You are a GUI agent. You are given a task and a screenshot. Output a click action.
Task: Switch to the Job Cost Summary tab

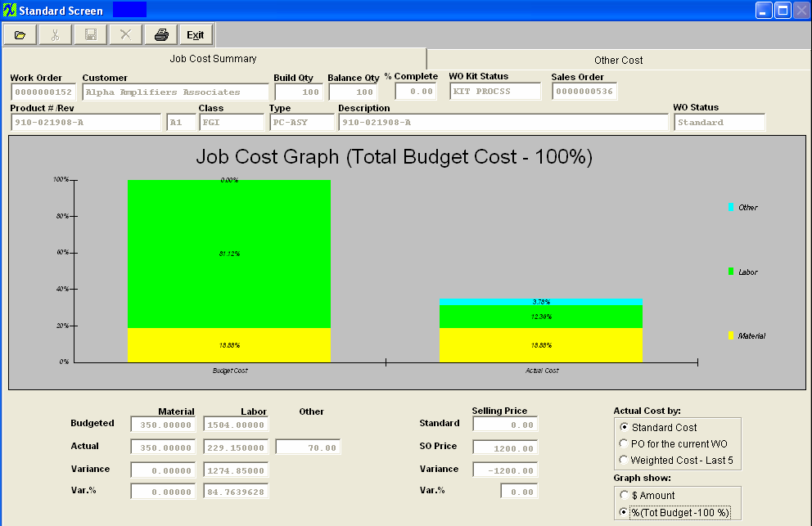point(214,59)
